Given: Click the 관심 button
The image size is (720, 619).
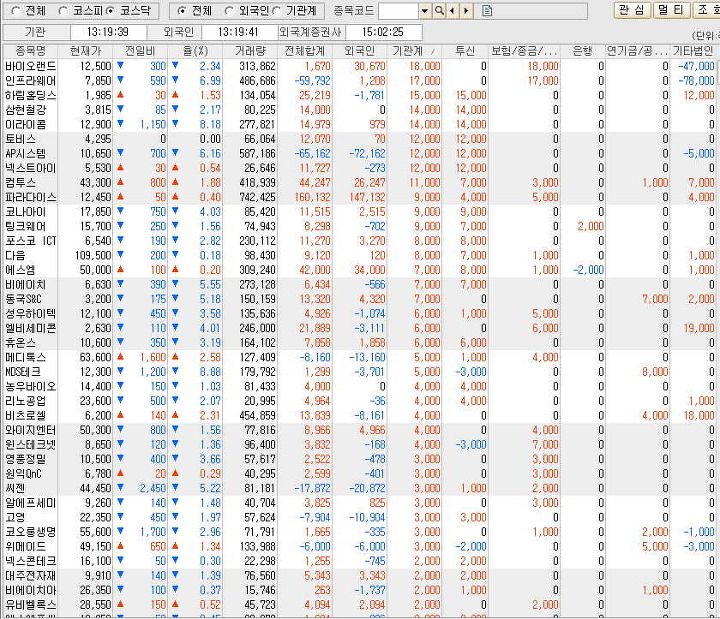Looking at the screenshot, I should 632,10.
